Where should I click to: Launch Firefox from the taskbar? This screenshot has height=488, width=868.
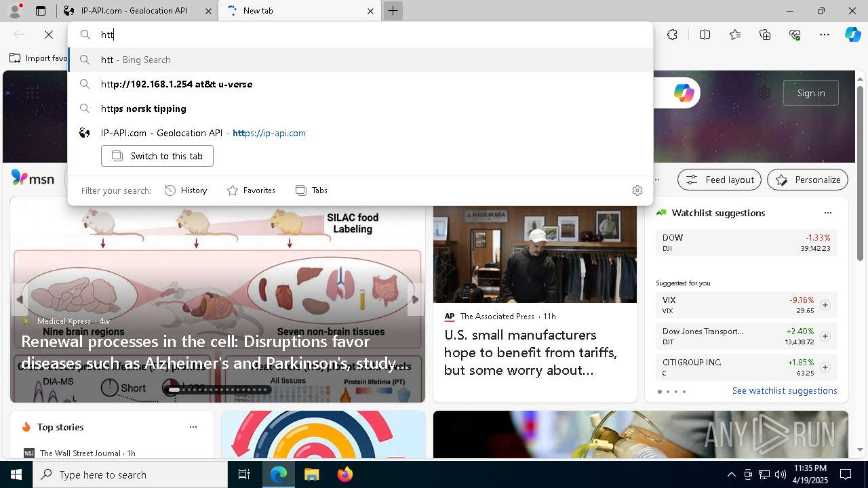(344, 474)
